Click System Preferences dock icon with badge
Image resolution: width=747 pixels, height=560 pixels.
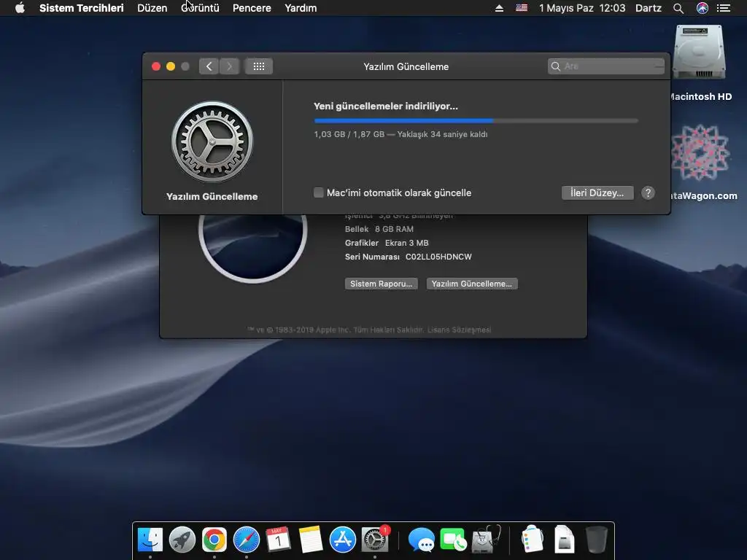375,540
